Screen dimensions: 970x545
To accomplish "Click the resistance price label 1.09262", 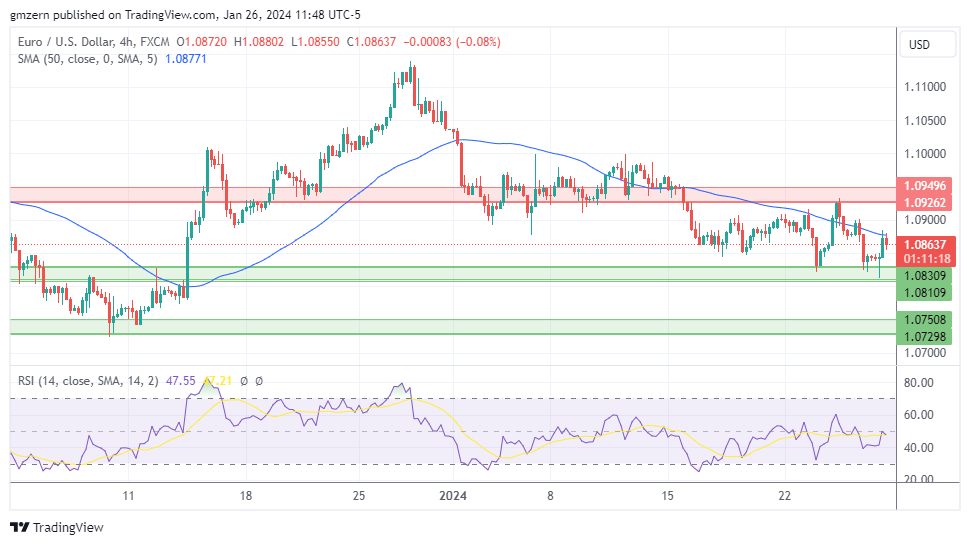I will [925, 202].
